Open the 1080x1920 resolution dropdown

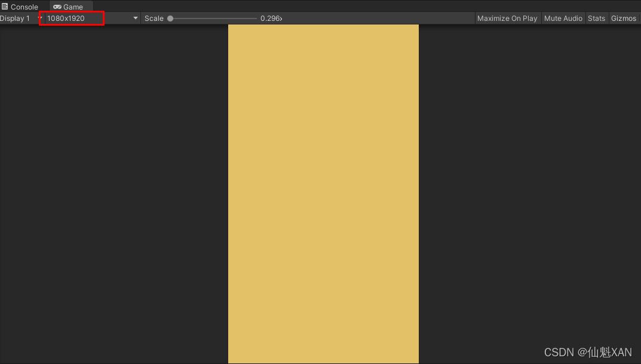click(x=92, y=18)
